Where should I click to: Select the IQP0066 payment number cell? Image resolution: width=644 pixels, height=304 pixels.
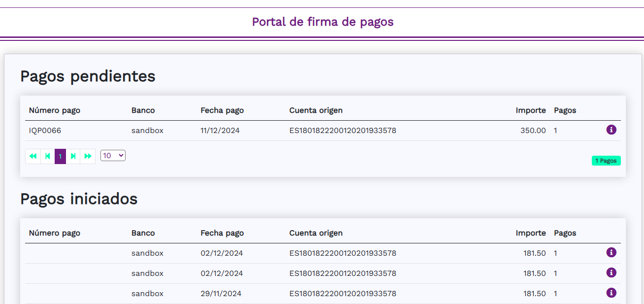click(x=45, y=131)
